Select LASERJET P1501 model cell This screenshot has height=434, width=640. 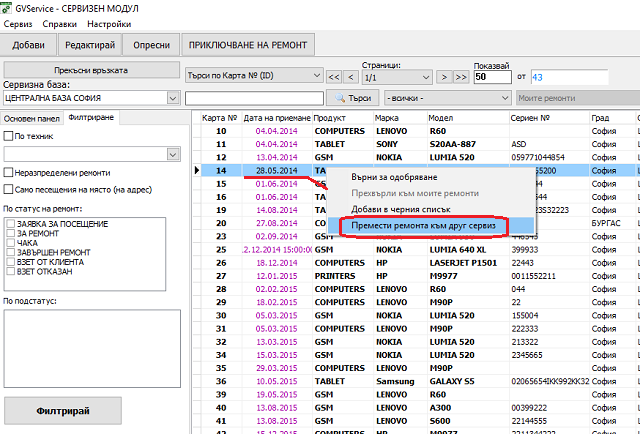(x=468, y=263)
